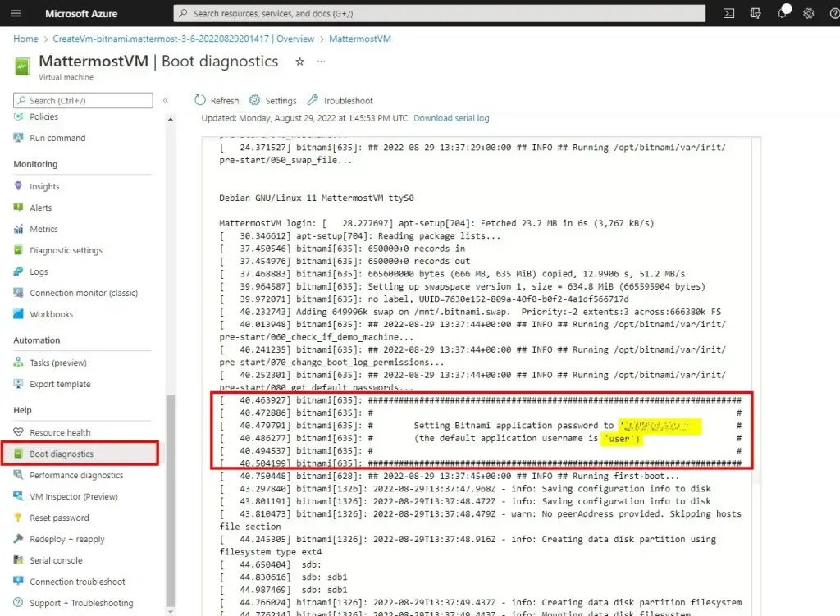Pin MattermostVM to favorites with the star
840x616 pixels.
[300, 62]
